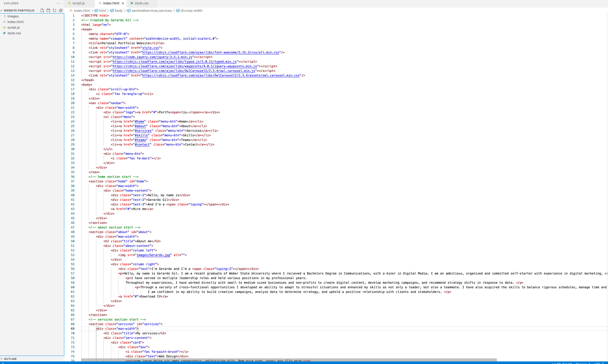This screenshot has height=364, width=608.
Task: Click the nav class="navbar" line
Action: tap(107, 103)
